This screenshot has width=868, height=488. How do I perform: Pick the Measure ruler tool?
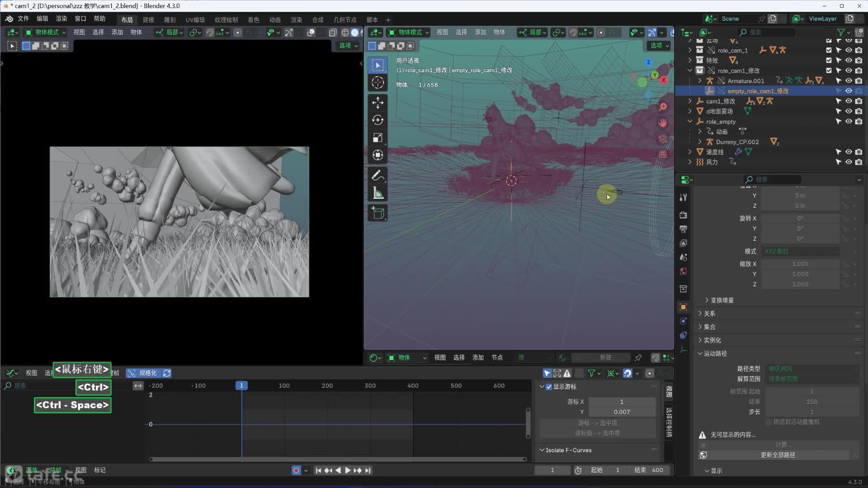pos(377,194)
